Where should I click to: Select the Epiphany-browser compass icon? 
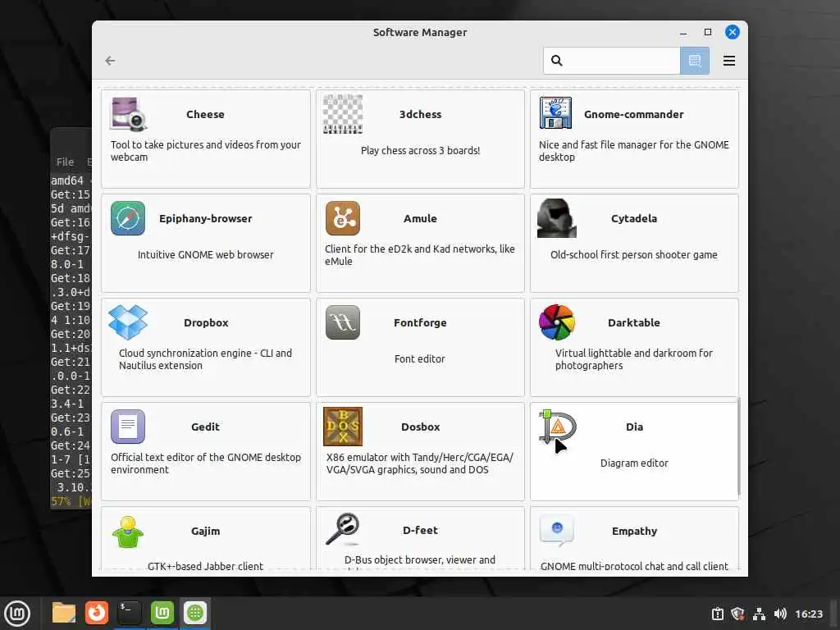pos(127,218)
